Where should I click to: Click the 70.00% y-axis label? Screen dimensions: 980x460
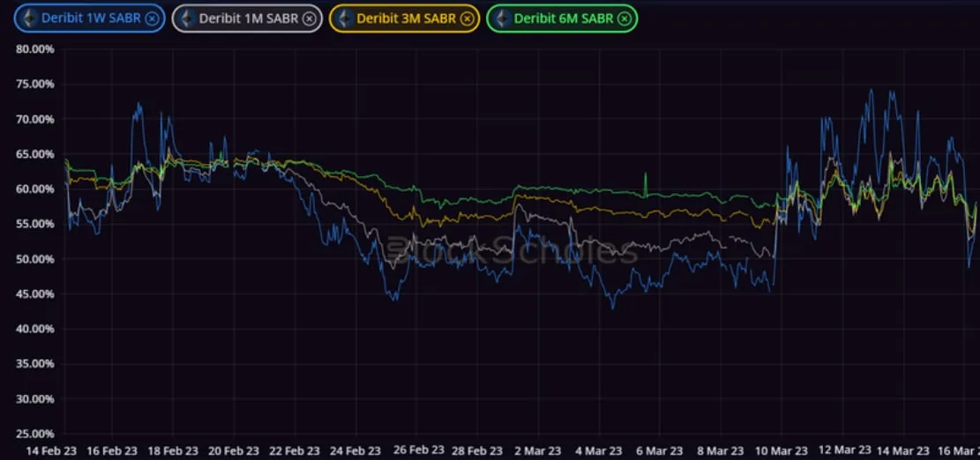[35, 119]
